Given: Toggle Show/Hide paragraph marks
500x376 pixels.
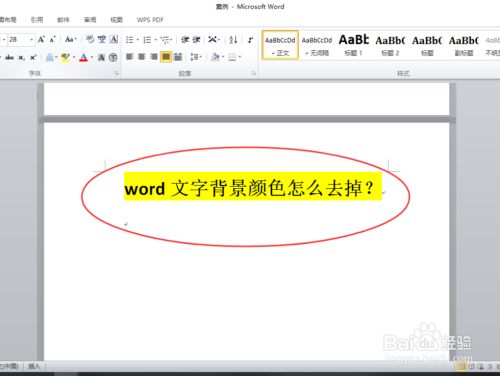Looking at the screenshot, I should point(251,40).
